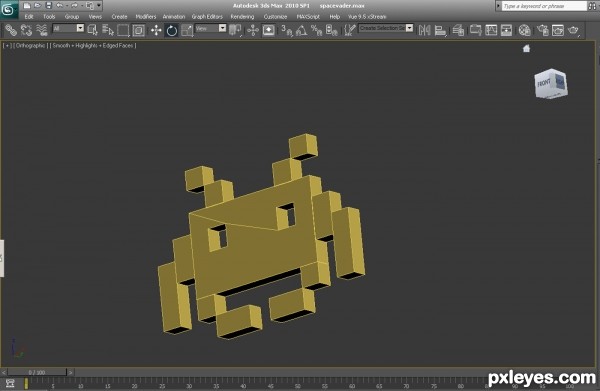Open the Material Editor
This screenshot has width=600, height=391.
click(x=525, y=30)
